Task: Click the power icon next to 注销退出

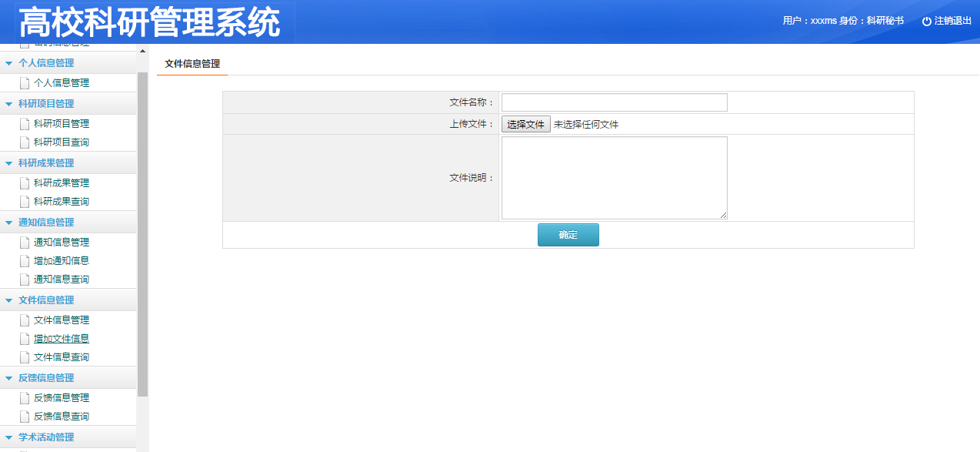Action: (926, 22)
